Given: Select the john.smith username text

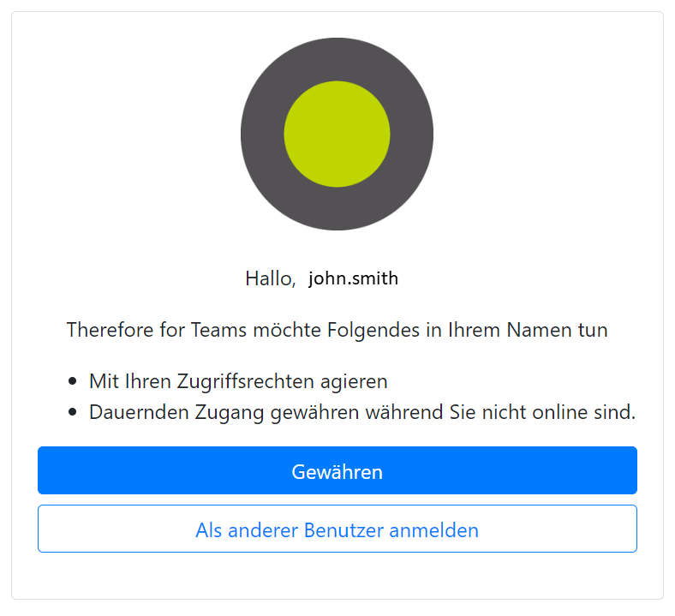Looking at the screenshot, I should [353, 278].
